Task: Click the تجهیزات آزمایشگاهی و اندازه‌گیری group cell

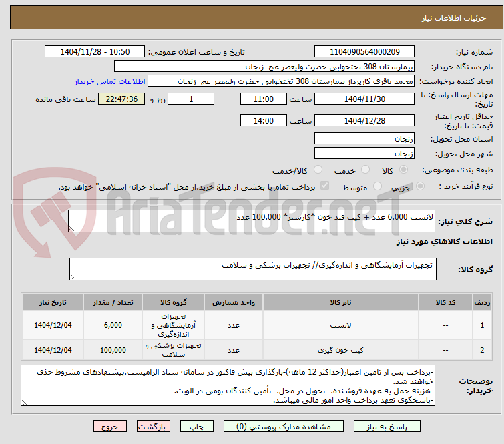Action: click(174, 325)
